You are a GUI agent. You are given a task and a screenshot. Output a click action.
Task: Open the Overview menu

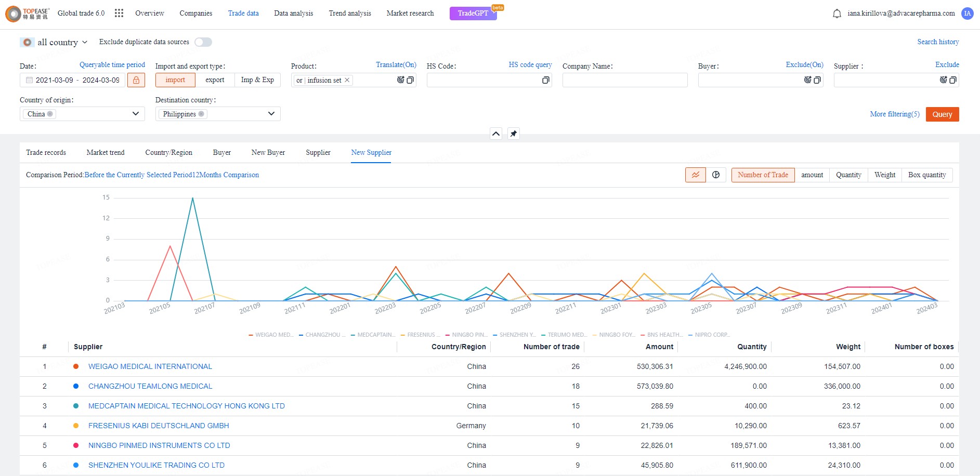150,14
